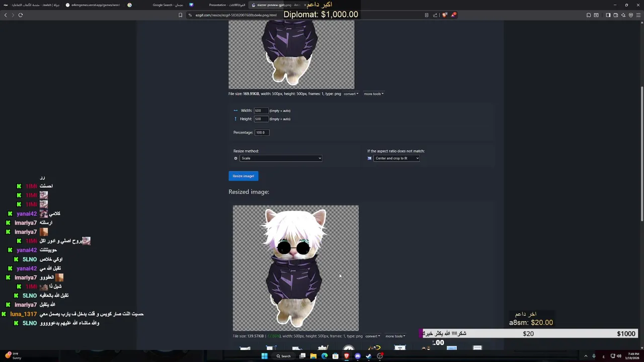
Task: Open the Center and crop to fit dropdown
Action: point(396,158)
